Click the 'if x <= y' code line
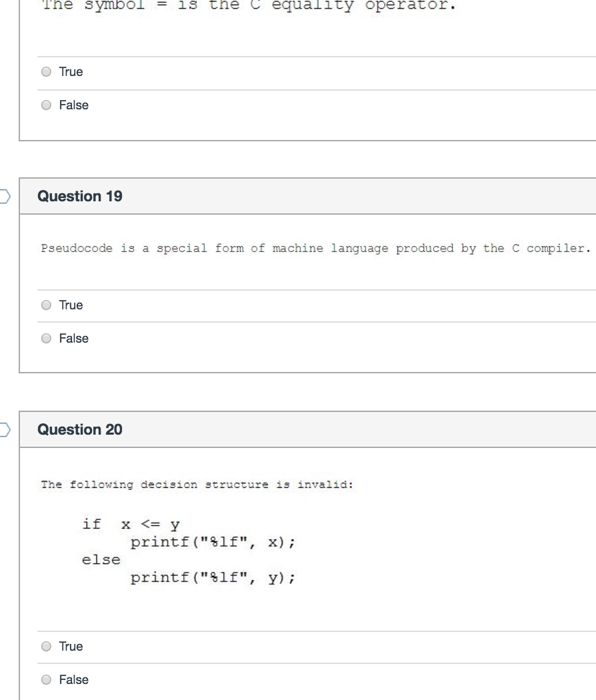Image resolution: width=596 pixels, height=700 pixels. coord(131,525)
